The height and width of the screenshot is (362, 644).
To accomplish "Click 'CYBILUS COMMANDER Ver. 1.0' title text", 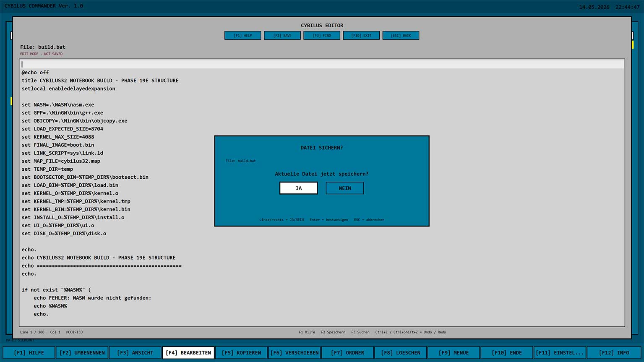I will tap(44, 6).
